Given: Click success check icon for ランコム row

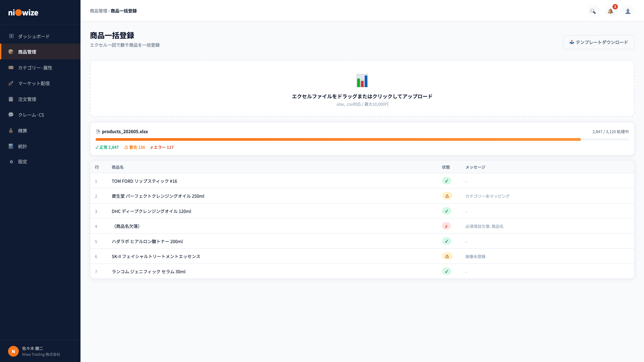Looking at the screenshot, I should pos(447,271).
